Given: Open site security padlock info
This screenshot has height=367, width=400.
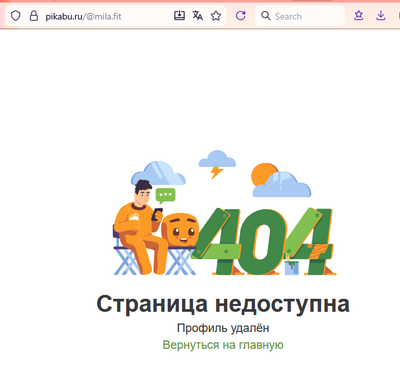Looking at the screenshot, I should click(x=34, y=16).
